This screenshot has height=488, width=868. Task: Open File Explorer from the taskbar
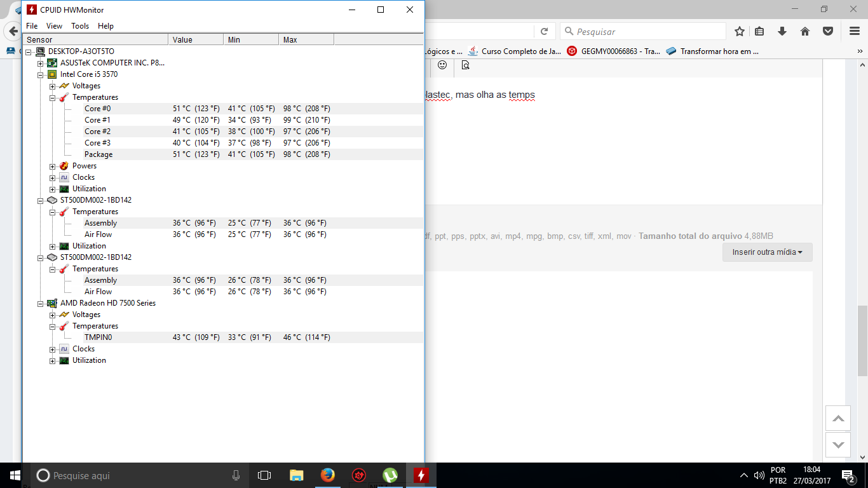[x=296, y=475]
